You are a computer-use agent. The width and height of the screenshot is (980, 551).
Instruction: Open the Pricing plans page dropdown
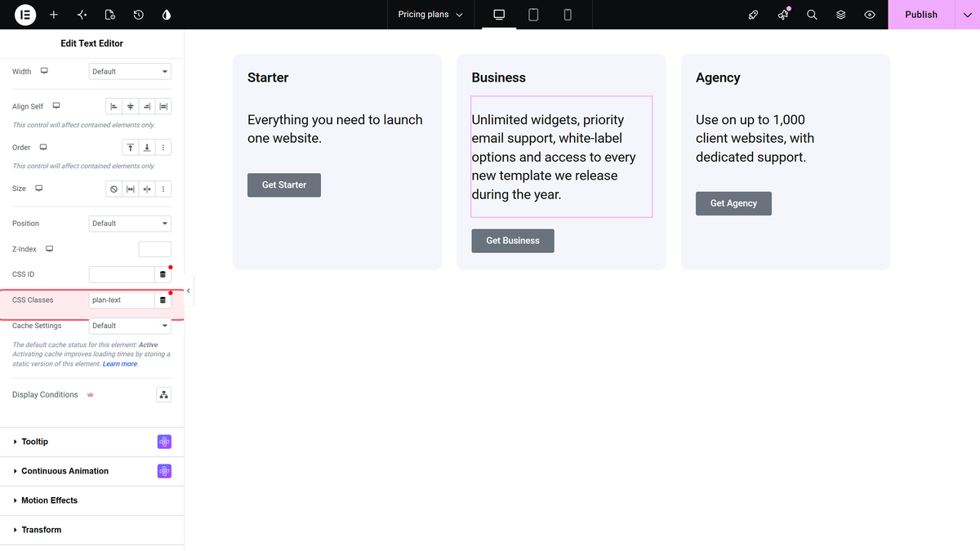(x=430, y=15)
